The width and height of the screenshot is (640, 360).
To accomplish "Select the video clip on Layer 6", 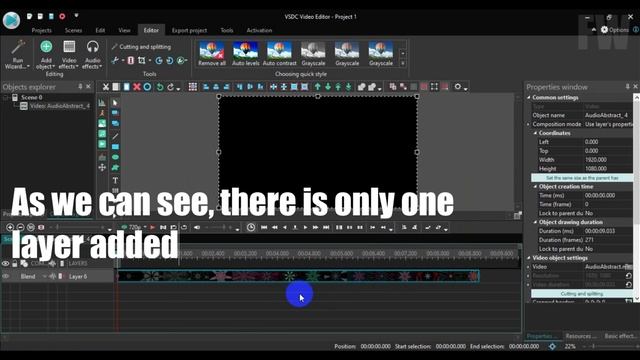I will [298, 276].
